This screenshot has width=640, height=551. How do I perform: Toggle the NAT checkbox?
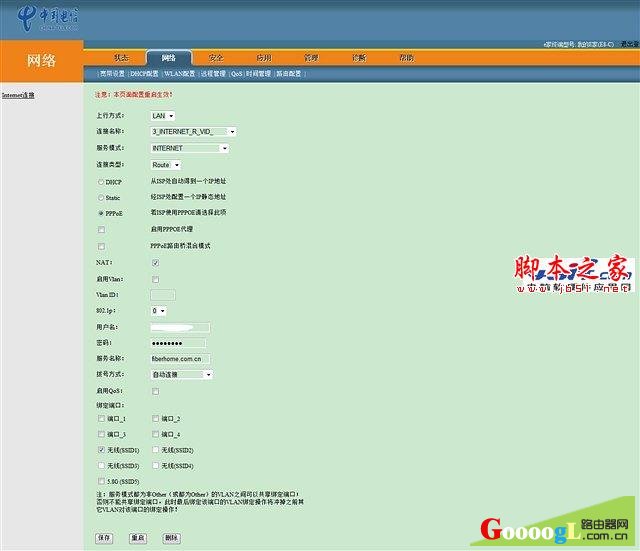(156, 263)
